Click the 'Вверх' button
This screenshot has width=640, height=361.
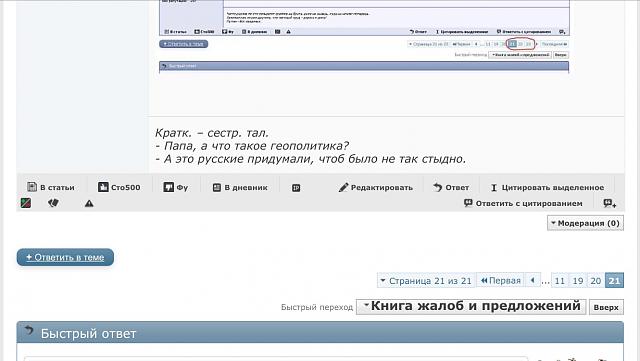pyautogui.click(x=606, y=307)
